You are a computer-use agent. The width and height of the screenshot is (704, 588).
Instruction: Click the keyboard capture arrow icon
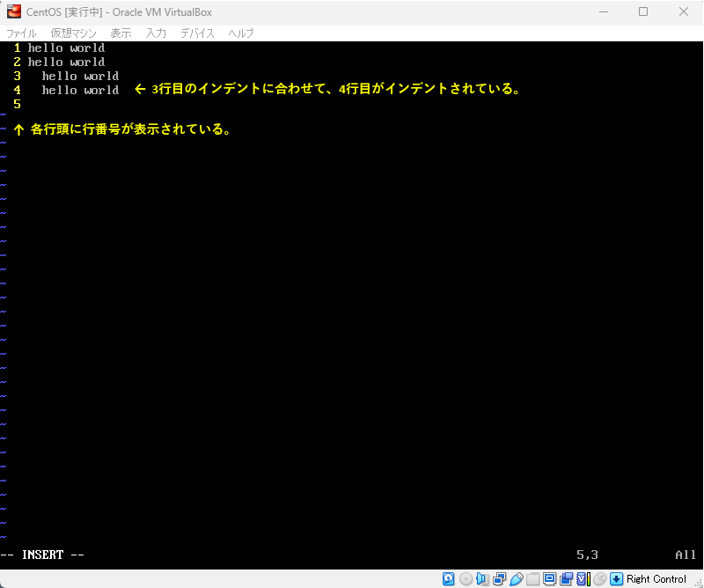tap(617, 578)
